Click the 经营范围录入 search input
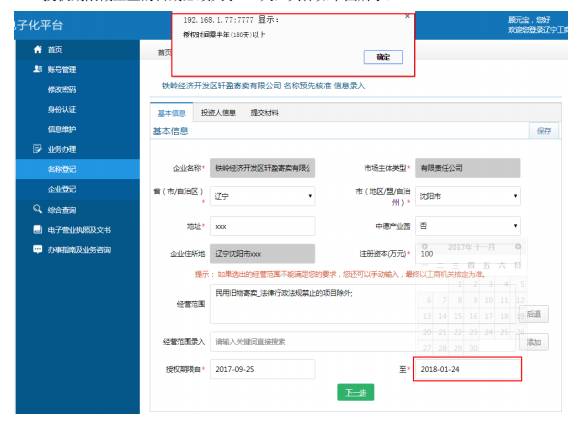 click(363, 341)
